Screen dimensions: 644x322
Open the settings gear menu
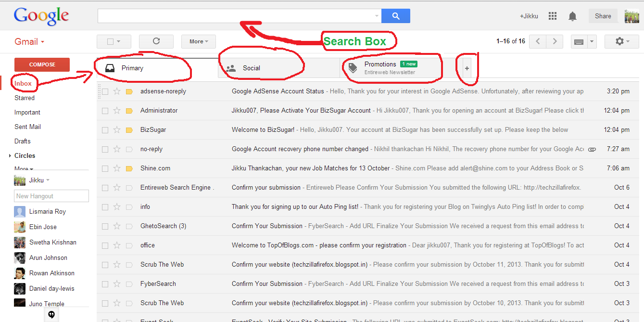click(x=622, y=41)
